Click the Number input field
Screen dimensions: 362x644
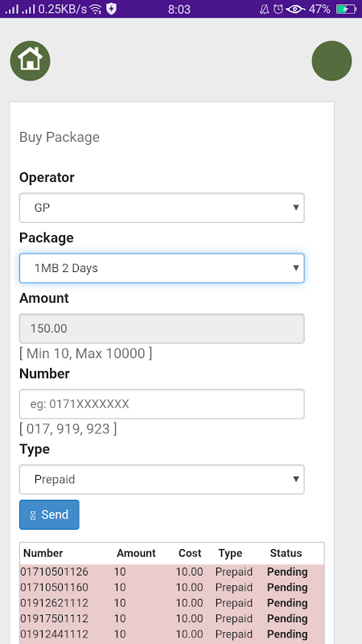[x=162, y=404]
